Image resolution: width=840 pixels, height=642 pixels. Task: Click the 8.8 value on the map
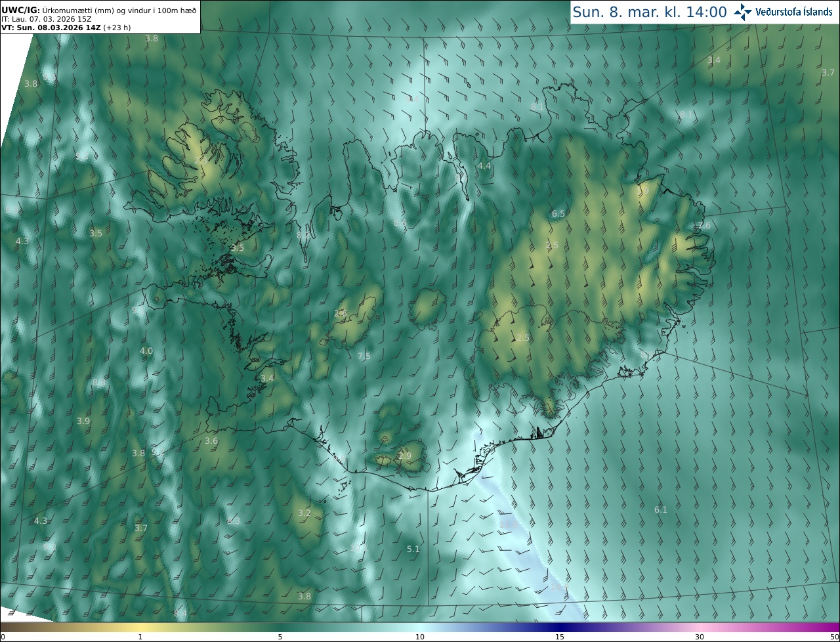tap(99, 383)
